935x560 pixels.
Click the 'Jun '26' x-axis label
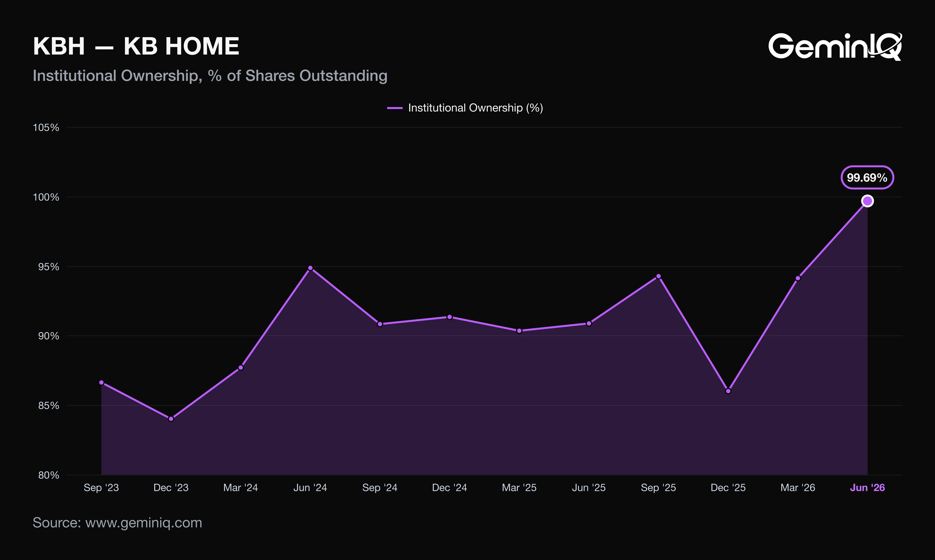coord(867,488)
